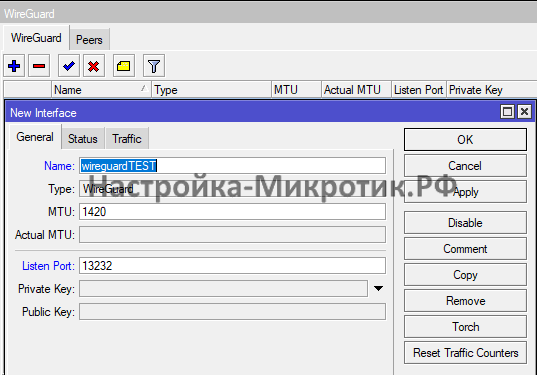Enable interface with blue checkmark icon

(x=69, y=66)
